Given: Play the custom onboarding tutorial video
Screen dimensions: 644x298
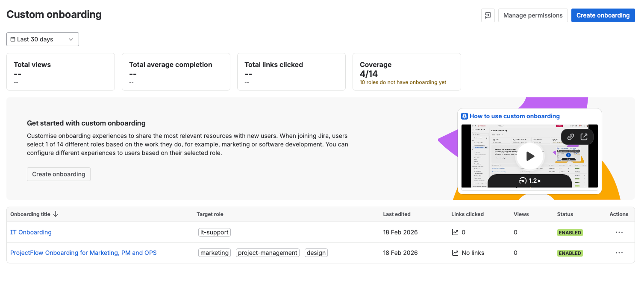Looking at the screenshot, I should coord(530,156).
